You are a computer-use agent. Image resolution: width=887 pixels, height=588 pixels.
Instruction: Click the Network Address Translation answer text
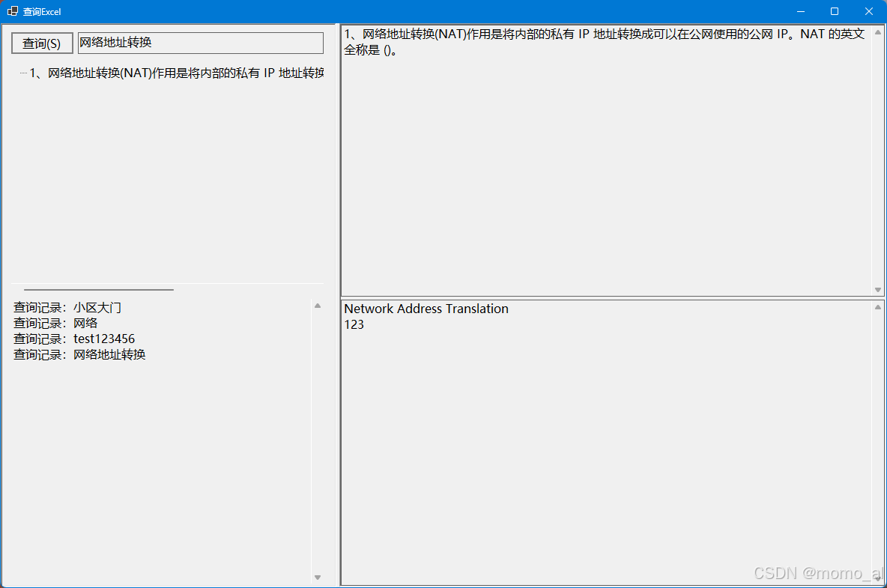(x=426, y=309)
